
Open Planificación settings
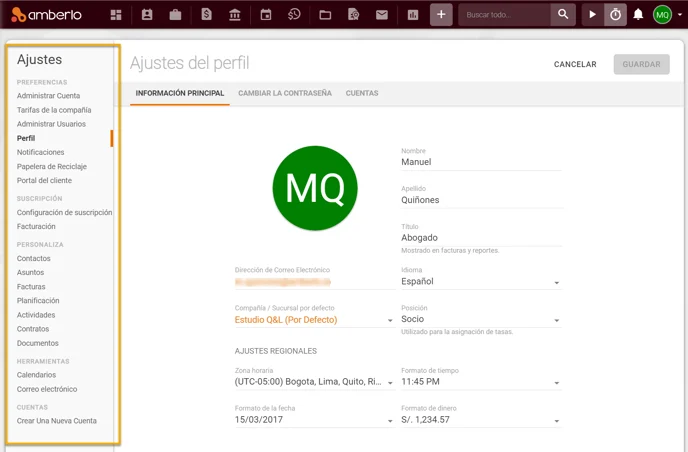(38, 301)
